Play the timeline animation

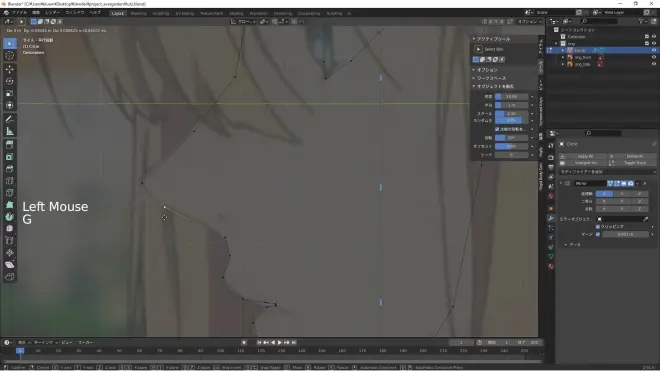[x=280, y=342]
